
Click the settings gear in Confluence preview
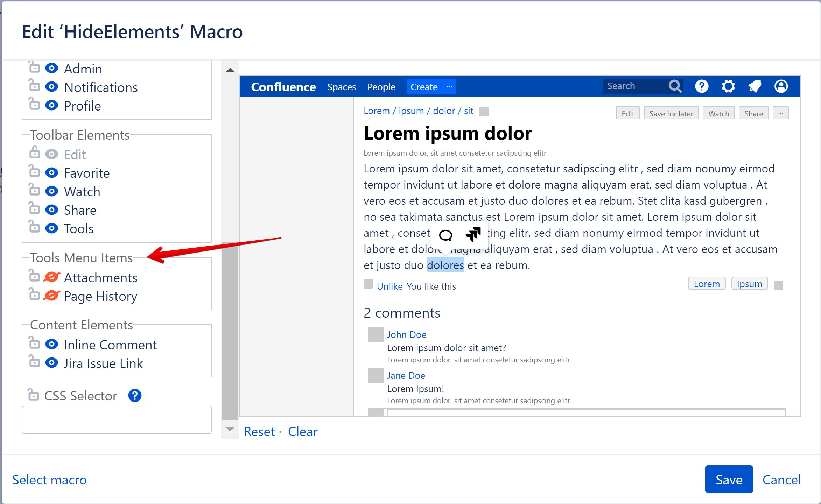[x=728, y=86]
